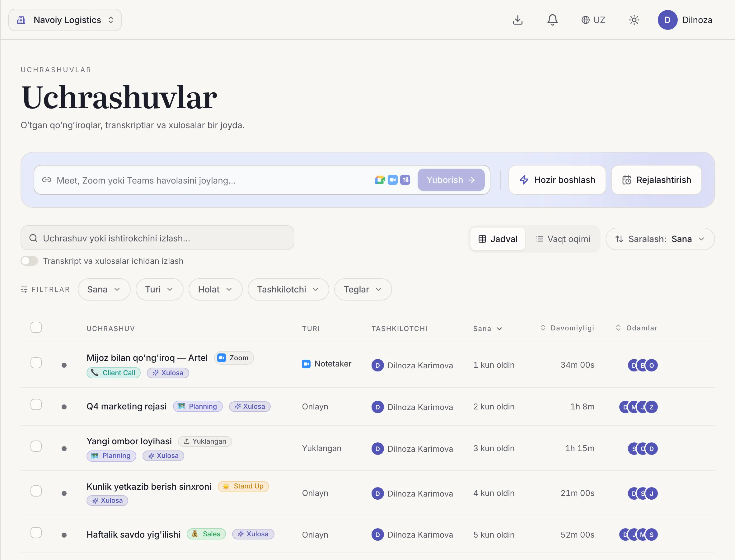The image size is (735, 560).
Task: Check the select-all header checkbox
Action: 36,327
